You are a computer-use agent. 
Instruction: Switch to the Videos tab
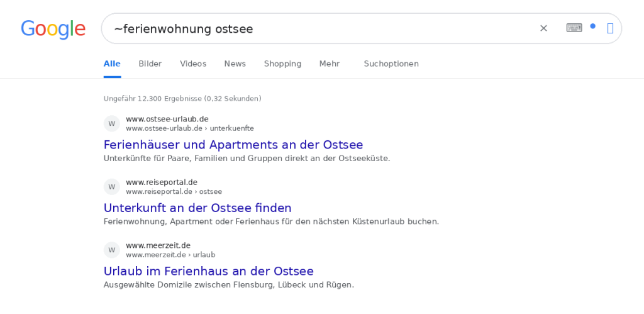193,64
